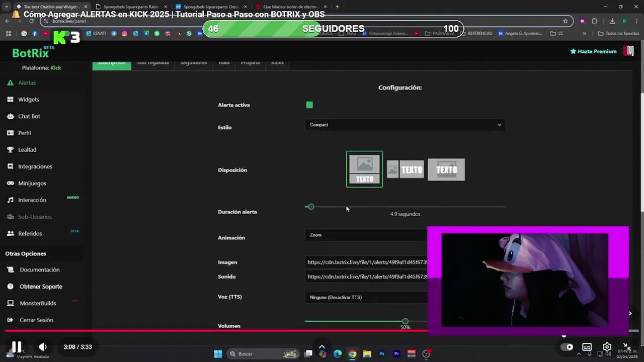Select the text-over-image layout thumbnail
Image resolution: width=644 pixels, height=362 pixels.
446,170
